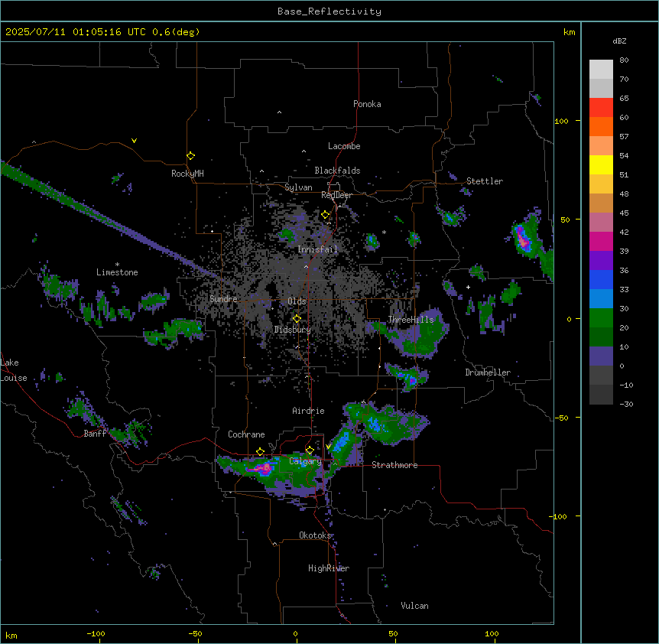Select the Blackfalds label on map

tap(337, 171)
